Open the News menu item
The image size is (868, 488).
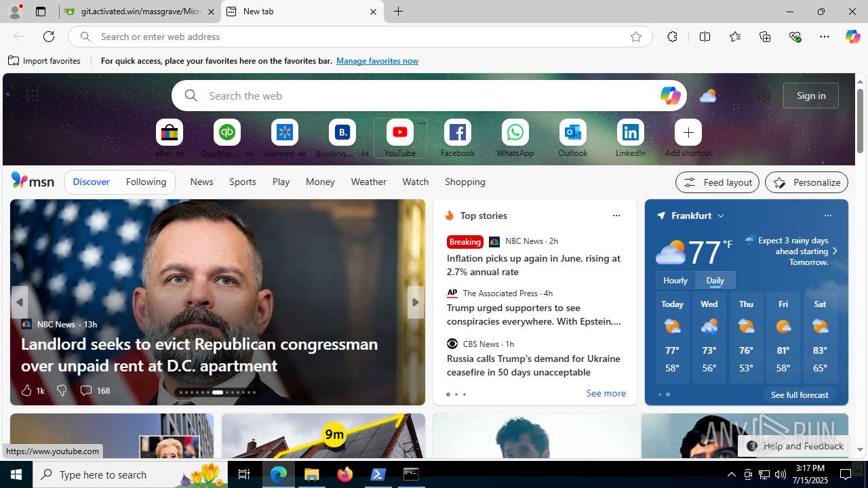tap(201, 182)
